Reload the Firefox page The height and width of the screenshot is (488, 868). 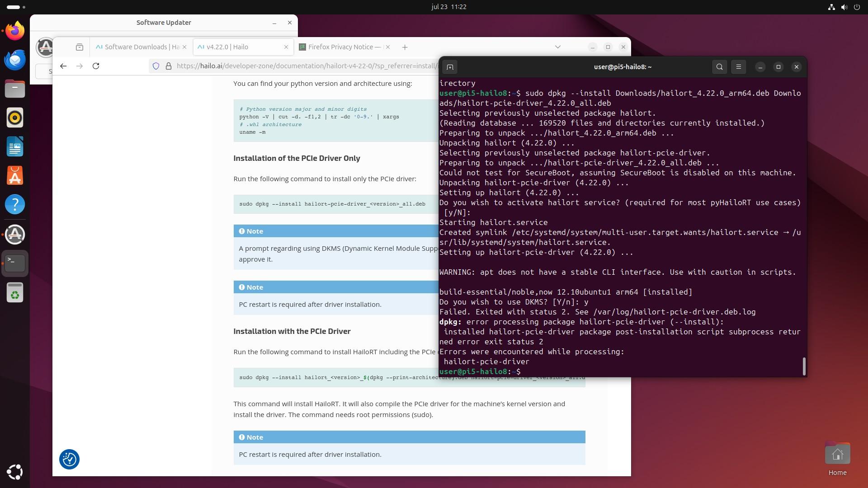pyautogui.click(x=96, y=66)
